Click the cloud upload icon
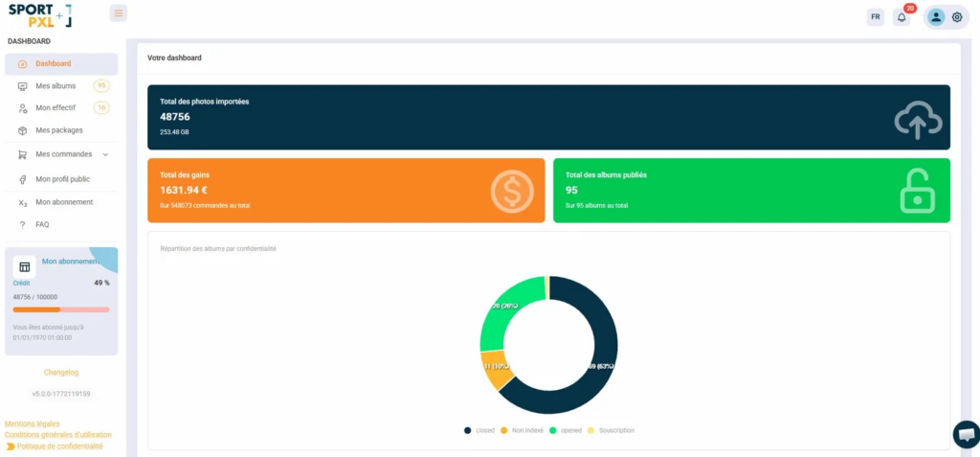The height and width of the screenshot is (457, 980). (918, 119)
